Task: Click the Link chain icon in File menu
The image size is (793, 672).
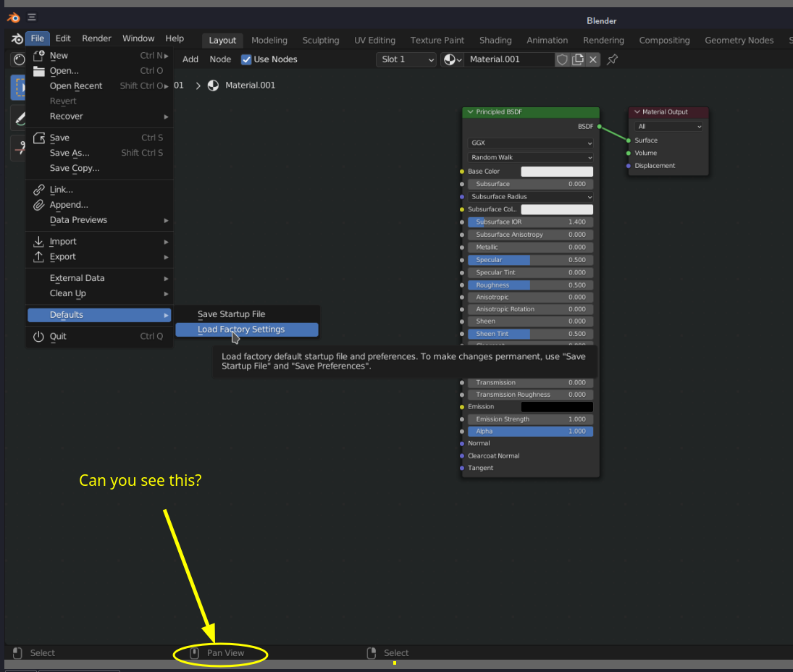Action: click(39, 190)
